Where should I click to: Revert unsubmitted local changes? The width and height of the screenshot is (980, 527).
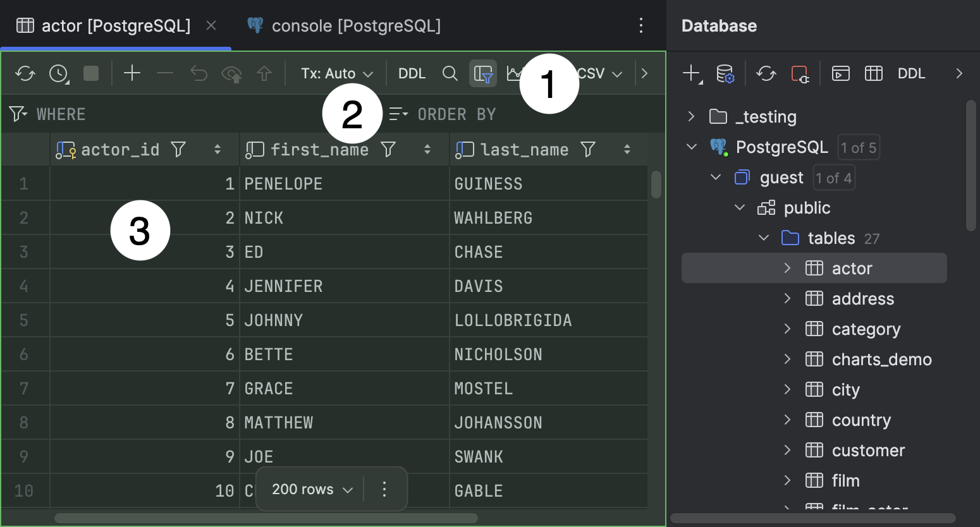click(199, 73)
